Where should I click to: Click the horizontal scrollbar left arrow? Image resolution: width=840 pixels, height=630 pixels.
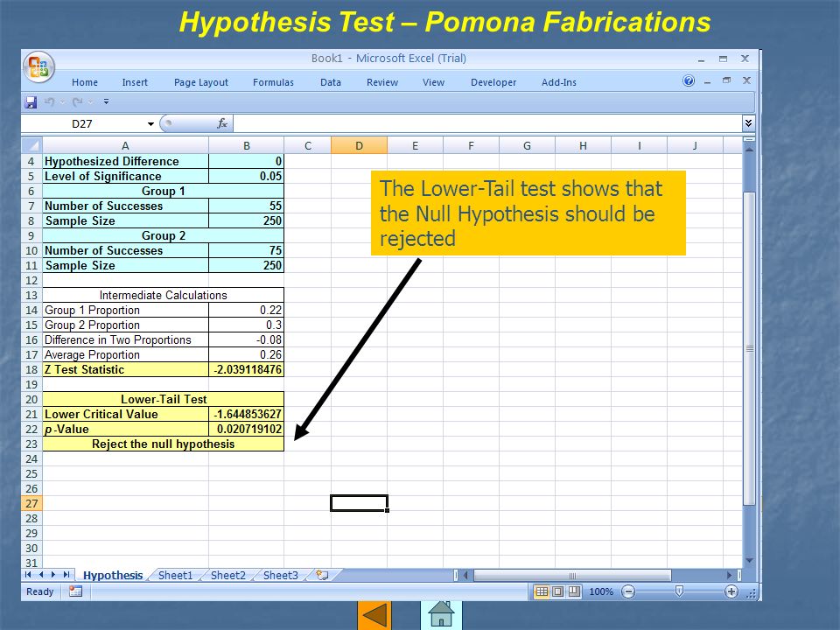[465, 576]
